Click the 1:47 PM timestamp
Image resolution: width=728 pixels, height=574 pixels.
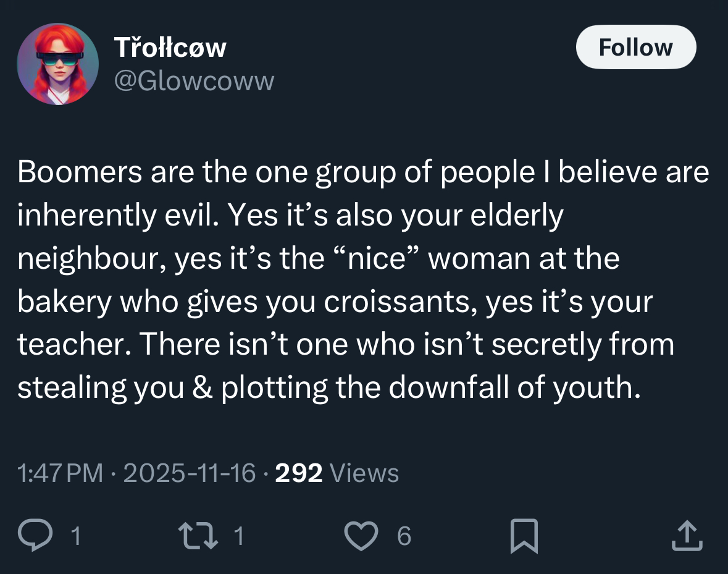click(x=61, y=473)
